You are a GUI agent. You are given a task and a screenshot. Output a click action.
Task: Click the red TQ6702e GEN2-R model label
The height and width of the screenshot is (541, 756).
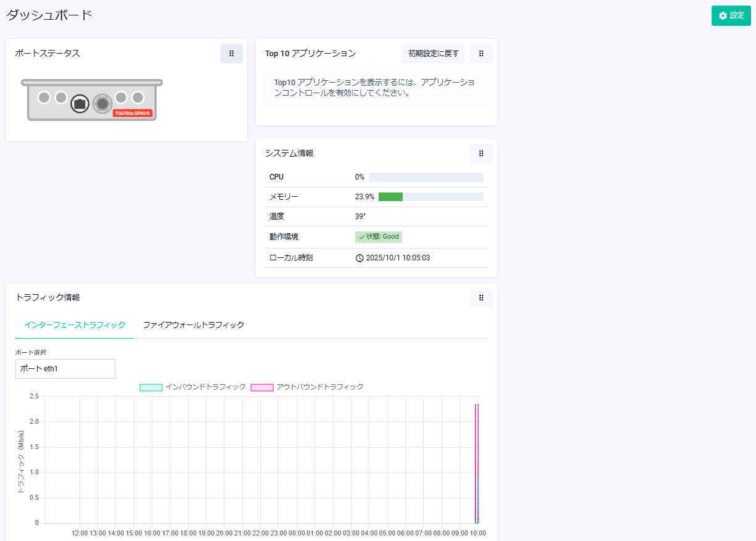(x=133, y=114)
